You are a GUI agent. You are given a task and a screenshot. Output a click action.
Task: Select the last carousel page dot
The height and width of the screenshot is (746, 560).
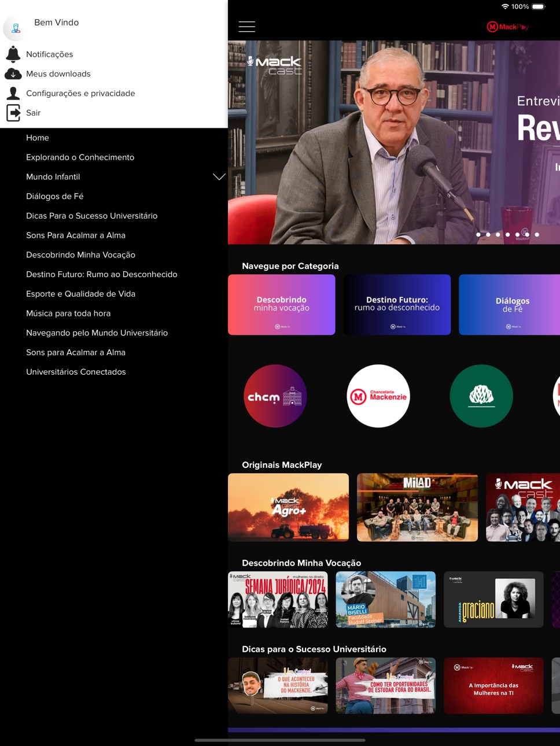pyautogui.click(x=537, y=235)
